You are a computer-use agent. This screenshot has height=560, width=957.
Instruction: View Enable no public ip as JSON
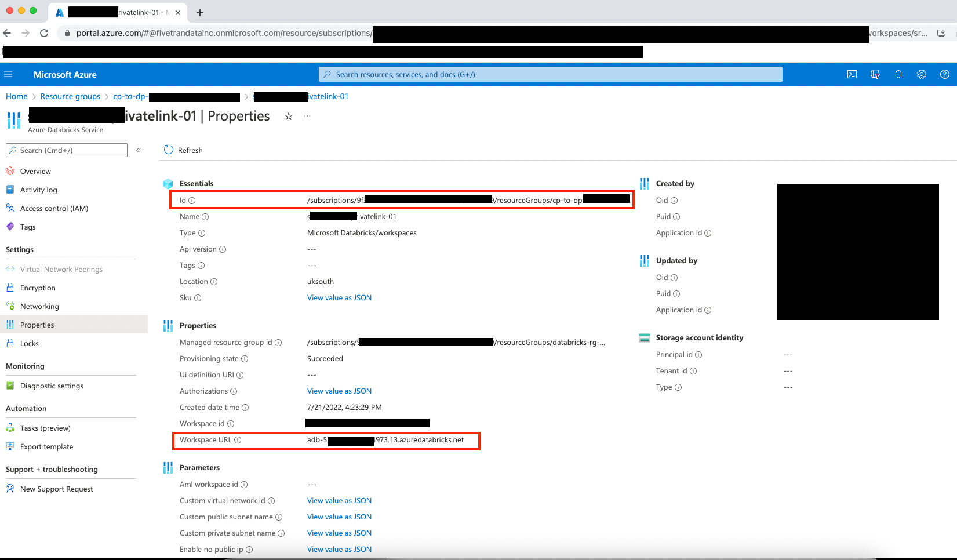click(339, 549)
